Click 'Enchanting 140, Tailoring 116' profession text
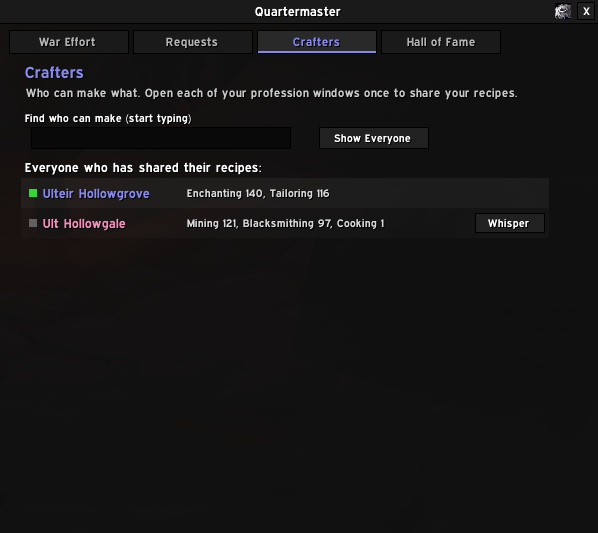Screen dimensions: 598x533 [258, 193]
